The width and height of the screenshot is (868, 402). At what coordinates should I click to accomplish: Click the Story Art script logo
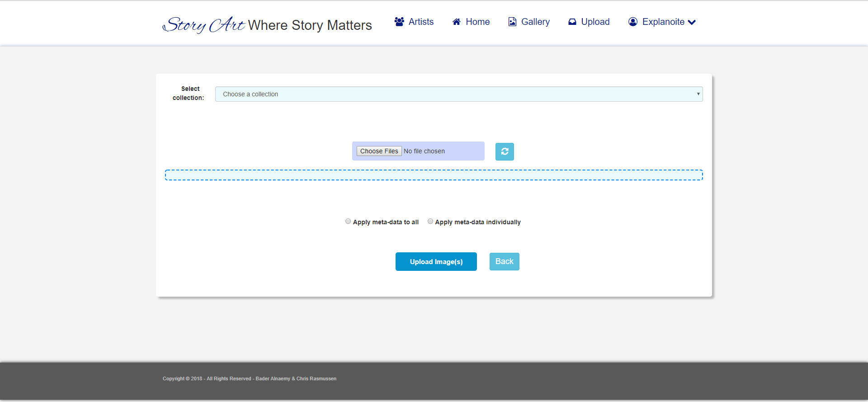pyautogui.click(x=204, y=25)
